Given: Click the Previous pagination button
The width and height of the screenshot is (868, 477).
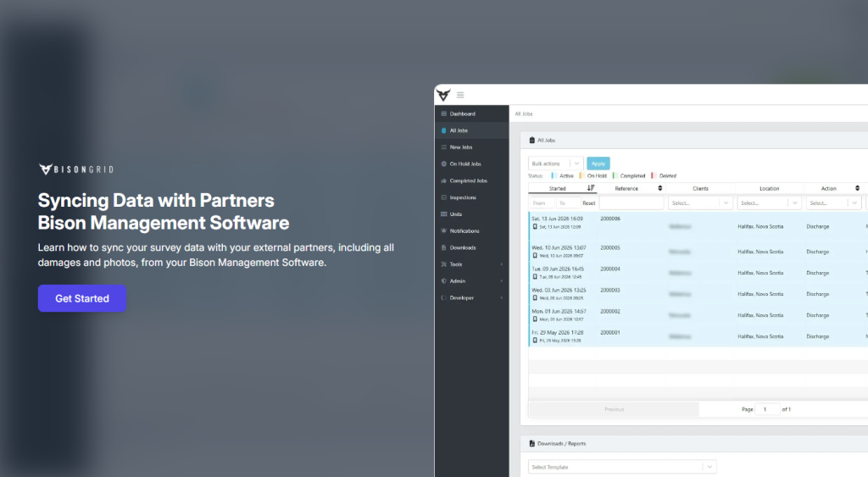Looking at the screenshot, I should 614,409.
